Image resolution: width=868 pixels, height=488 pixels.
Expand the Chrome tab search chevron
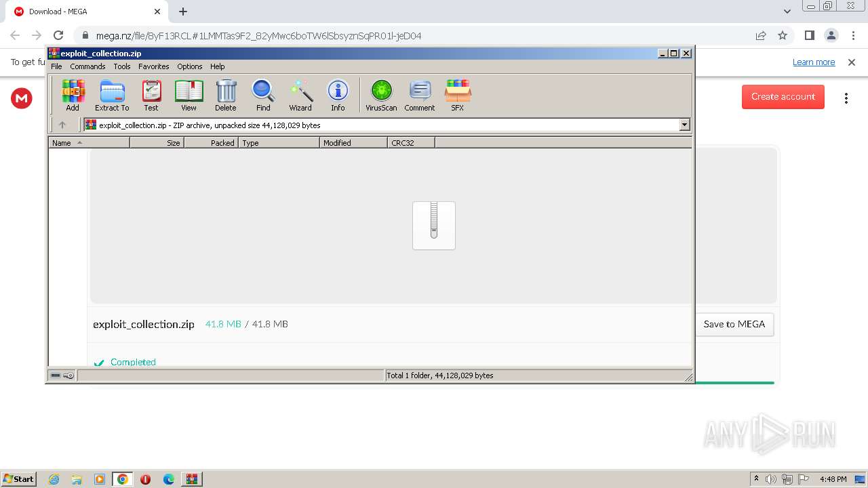(787, 12)
